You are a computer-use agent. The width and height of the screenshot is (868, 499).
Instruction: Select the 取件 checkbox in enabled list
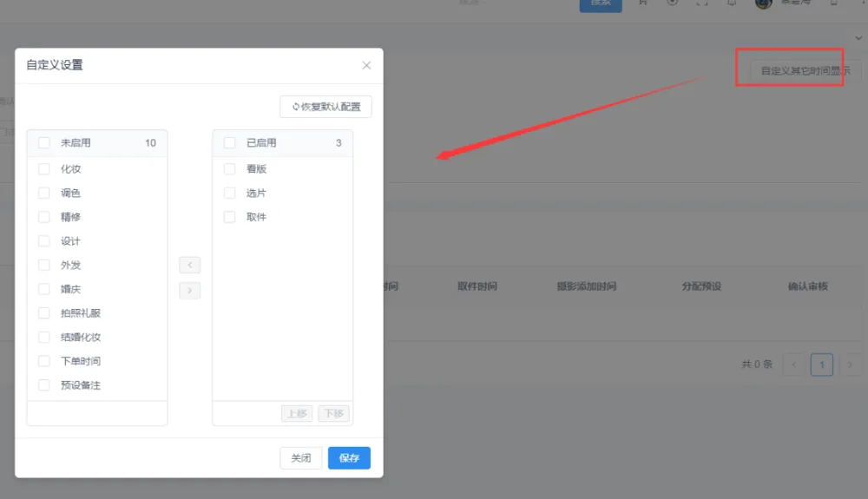click(229, 217)
